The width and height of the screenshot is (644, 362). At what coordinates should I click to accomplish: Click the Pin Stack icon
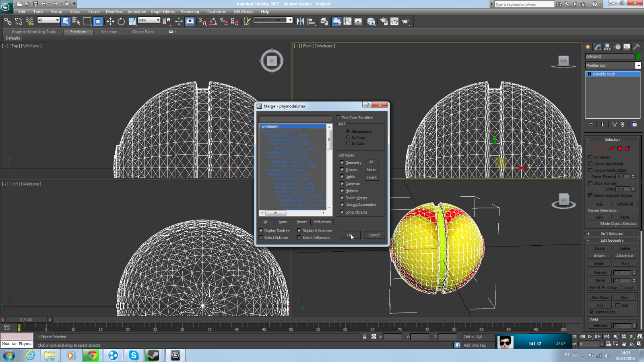[590, 124]
